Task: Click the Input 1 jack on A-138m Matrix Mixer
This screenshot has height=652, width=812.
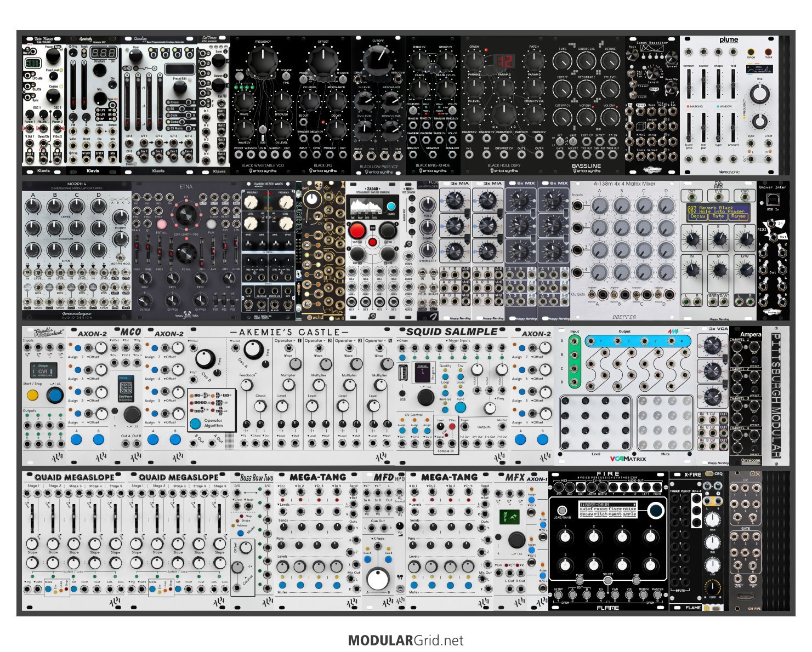Action: coord(578,207)
